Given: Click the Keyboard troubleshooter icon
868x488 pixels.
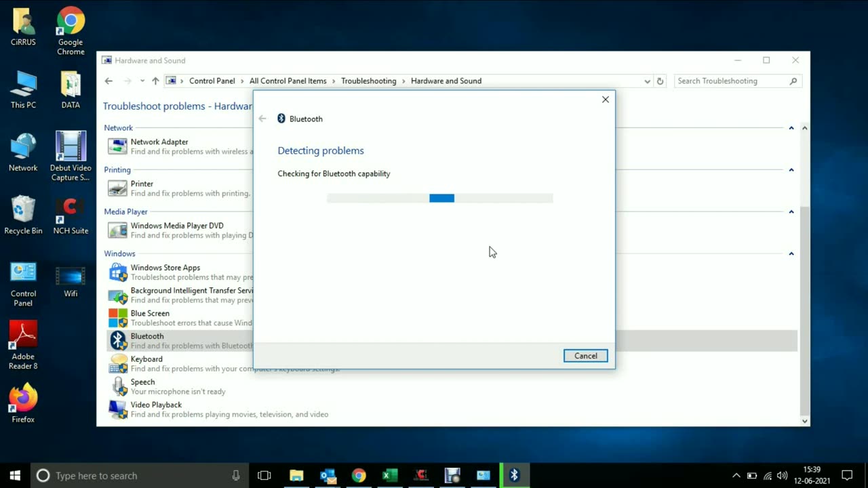Looking at the screenshot, I should tap(118, 363).
